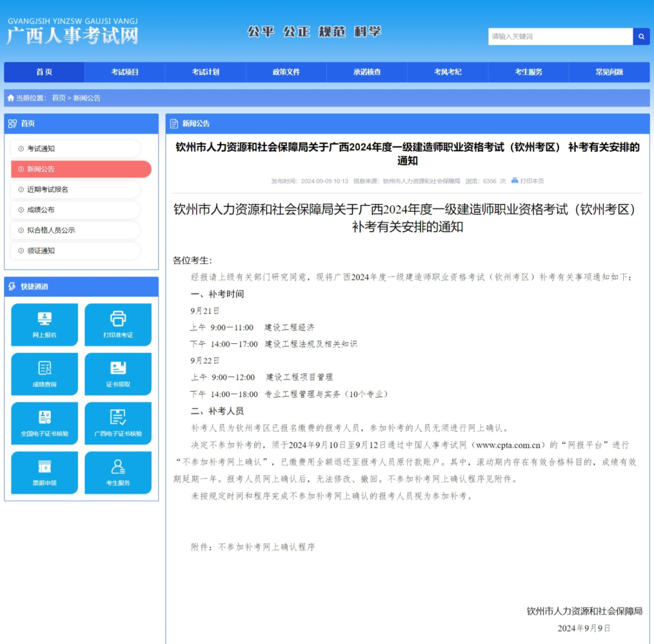Select 政策文件 in the navigation bar
654x644 pixels.
[x=286, y=72]
